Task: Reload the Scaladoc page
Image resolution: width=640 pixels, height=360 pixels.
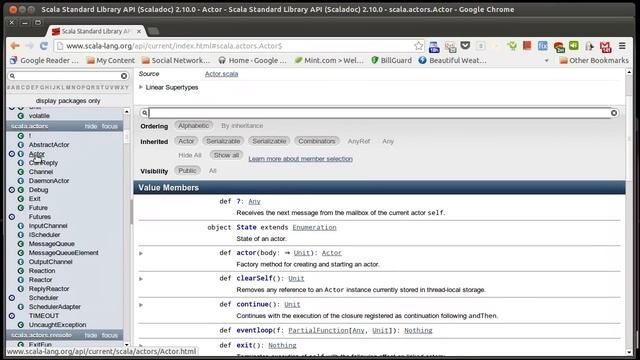Action: click(x=44, y=46)
